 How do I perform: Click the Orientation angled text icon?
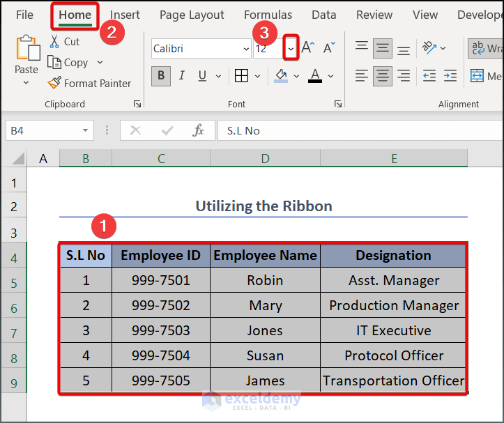point(429,48)
